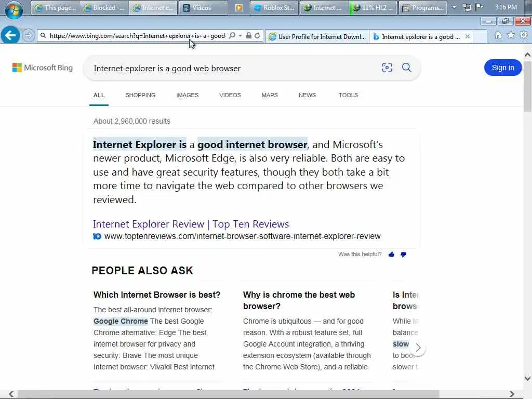Click the Bing search magnifier button
Screen dimensions: 532x399
point(407,68)
